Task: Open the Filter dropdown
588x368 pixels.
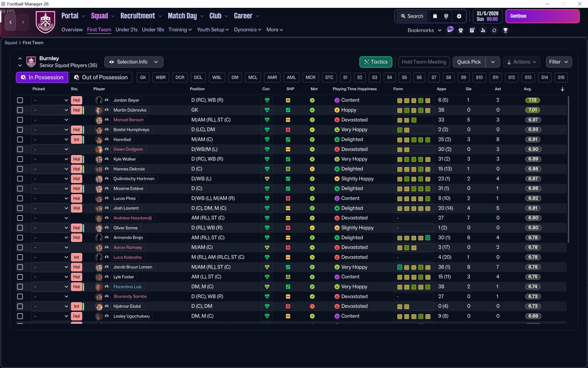Action: tap(559, 62)
